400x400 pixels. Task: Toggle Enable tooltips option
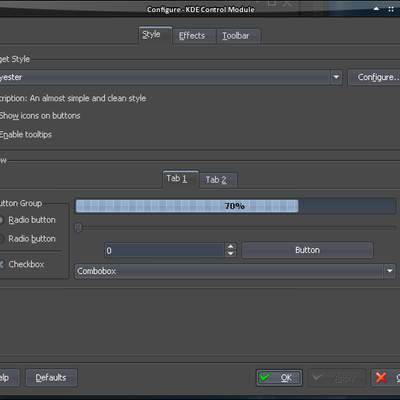(26, 135)
